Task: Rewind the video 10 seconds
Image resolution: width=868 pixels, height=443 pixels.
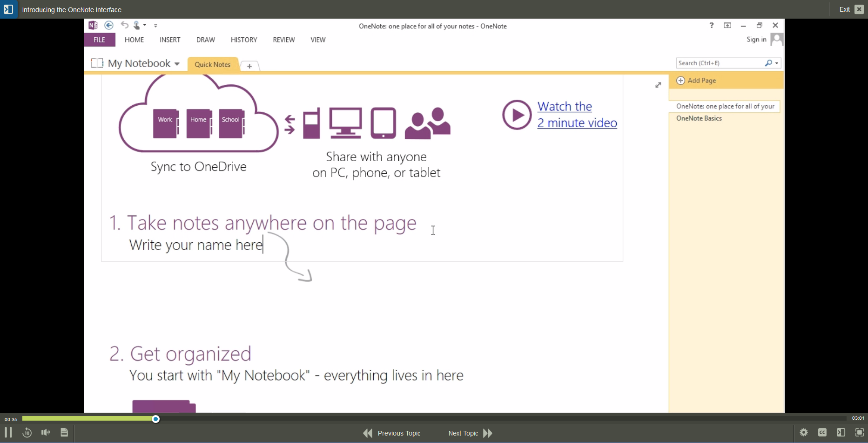Action: [27, 433]
